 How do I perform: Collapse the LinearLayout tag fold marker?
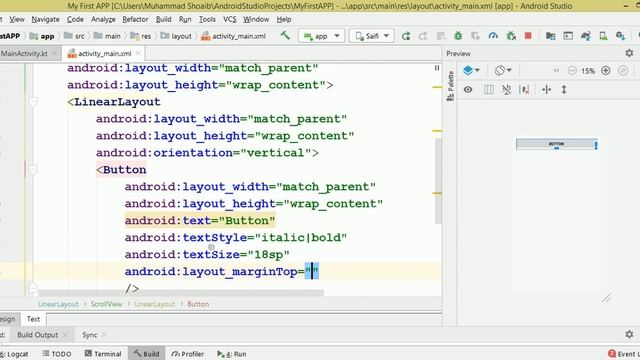point(33,102)
